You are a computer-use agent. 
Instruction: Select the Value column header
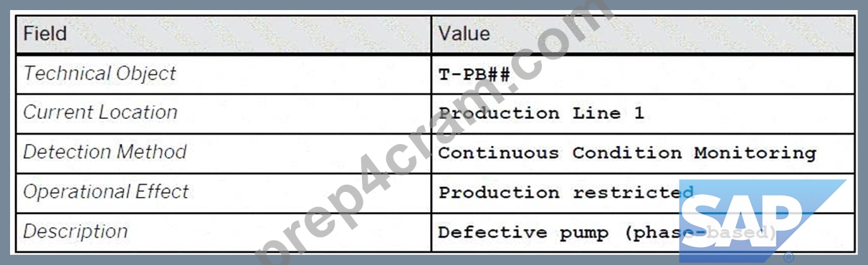click(464, 34)
